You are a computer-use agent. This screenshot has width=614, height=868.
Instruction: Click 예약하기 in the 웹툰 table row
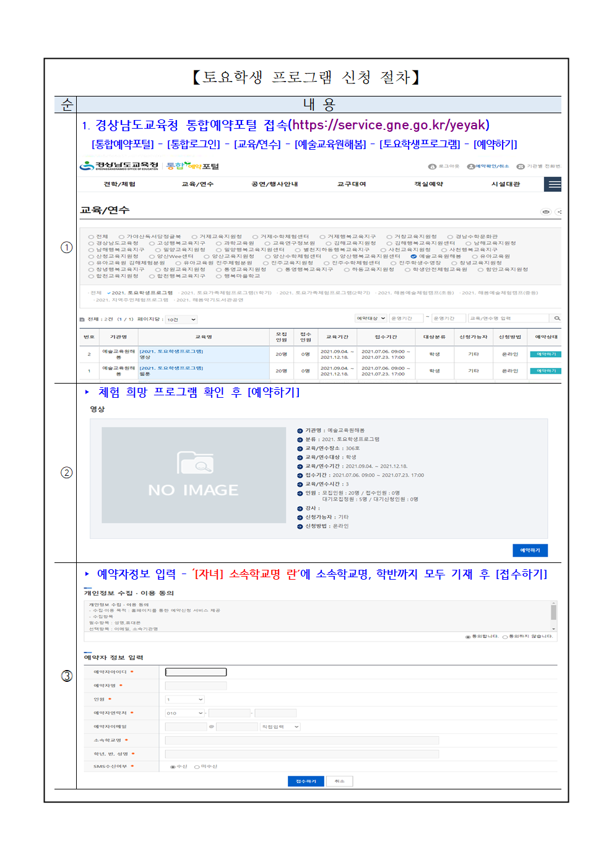point(546,371)
